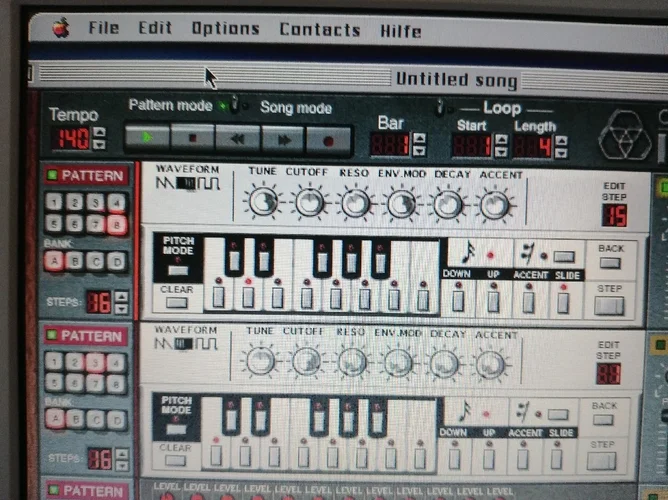Screen dimensions: 668x500
Task: Increase Tempo with the up arrow
Action: coord(99,132)
